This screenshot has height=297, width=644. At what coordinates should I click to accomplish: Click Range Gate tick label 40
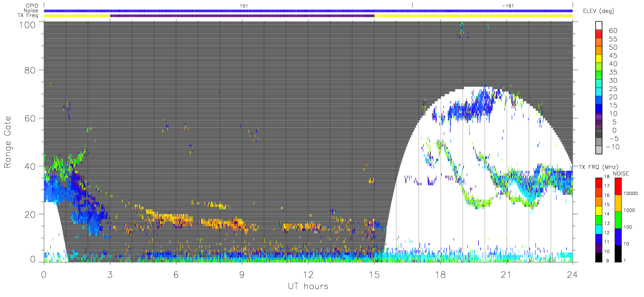click(x=31, y=166)
